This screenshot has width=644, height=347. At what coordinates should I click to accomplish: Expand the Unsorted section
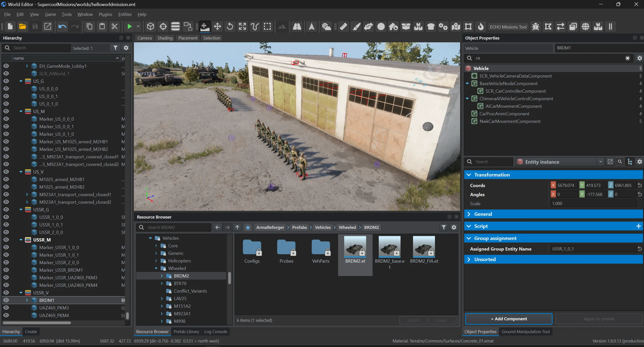click(x=469, y=259)
